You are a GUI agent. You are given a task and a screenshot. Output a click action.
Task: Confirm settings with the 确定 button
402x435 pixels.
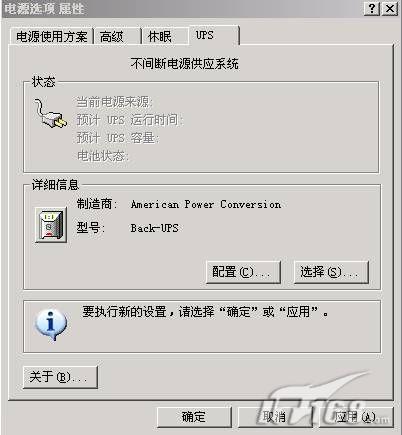tap(194, 417)
